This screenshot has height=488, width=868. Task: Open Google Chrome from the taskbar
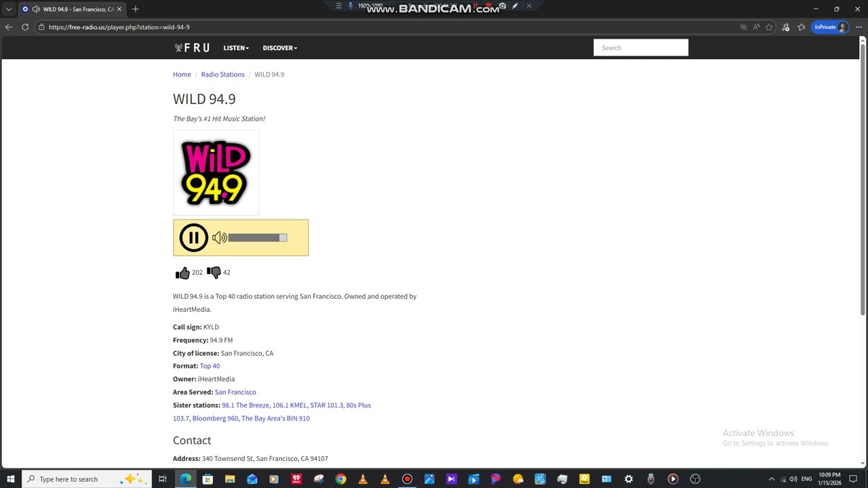pos(340,479)
